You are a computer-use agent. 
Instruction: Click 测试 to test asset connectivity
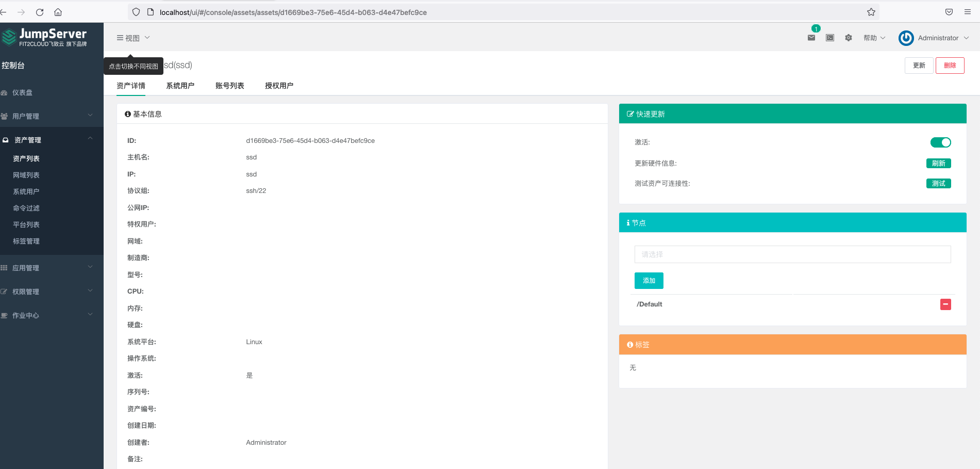click(939, 184)
